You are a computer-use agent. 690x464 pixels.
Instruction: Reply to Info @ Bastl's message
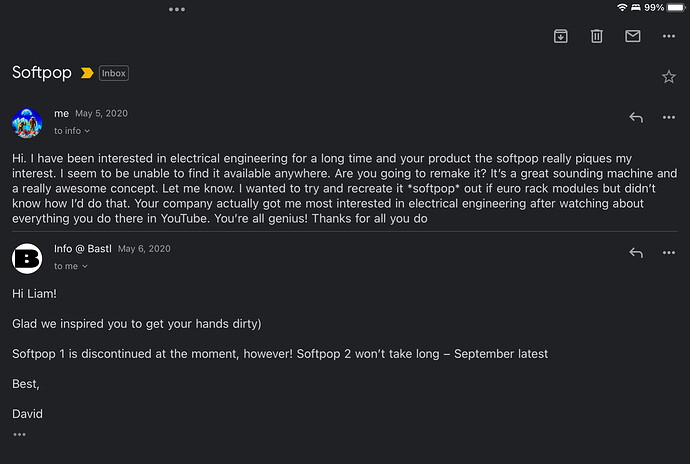[x=636, y=253]
